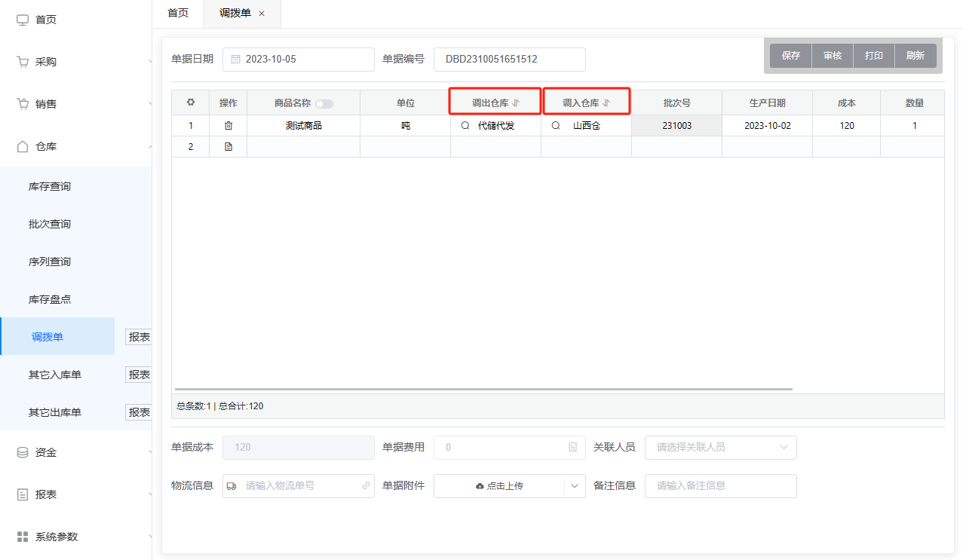Click the calendar icon in 单据日期 field

[235, 59]
